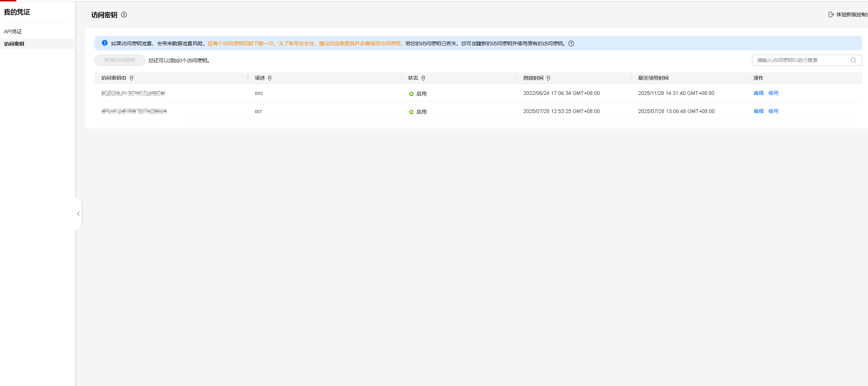Click the ocr description cell
868x386 pixels.
258,111
